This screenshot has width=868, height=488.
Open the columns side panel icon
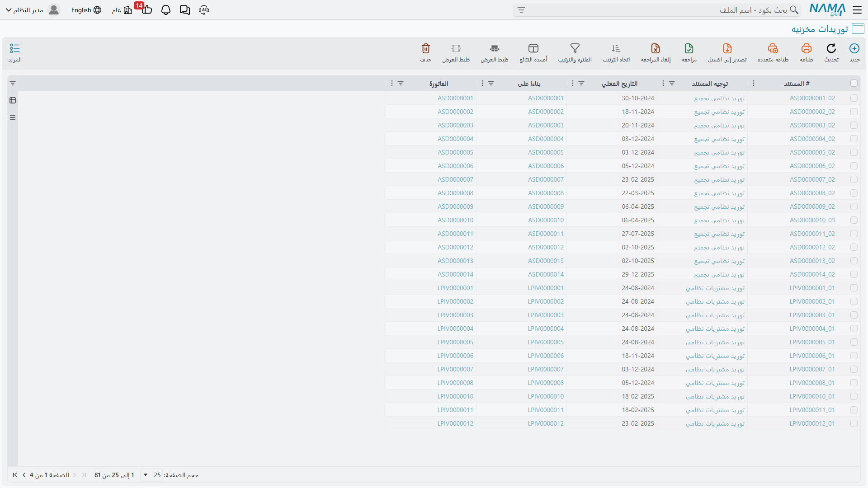[13, 100]
